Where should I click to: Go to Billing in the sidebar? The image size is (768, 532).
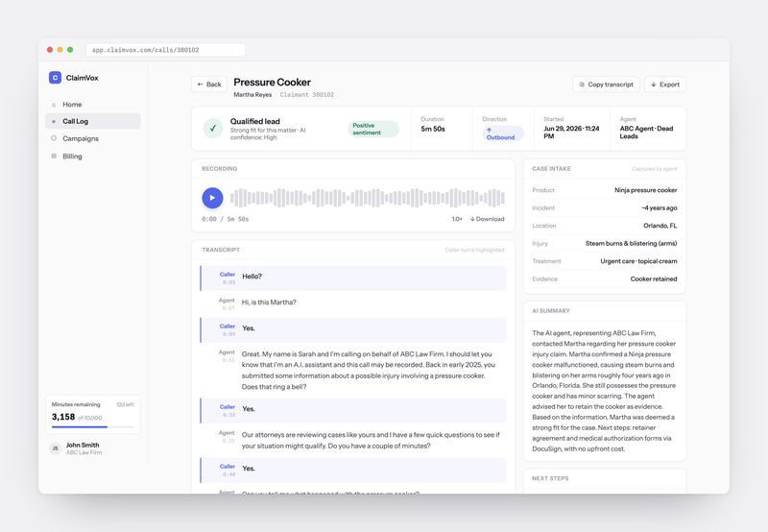click(x=92, y=157)
